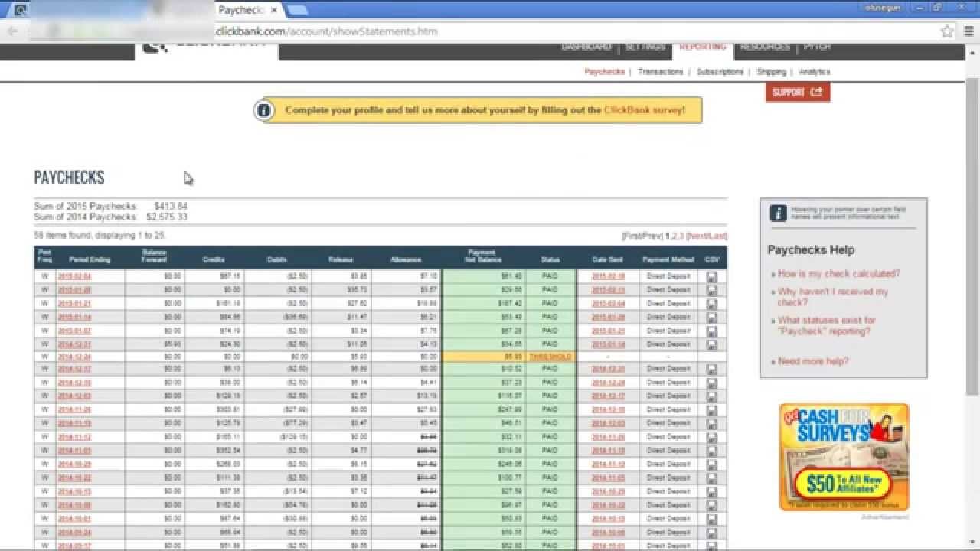Image resolution: width=980 pixels, height=551 pixels.
Task: Go to results page 3
Action: [x=681, y=236]
